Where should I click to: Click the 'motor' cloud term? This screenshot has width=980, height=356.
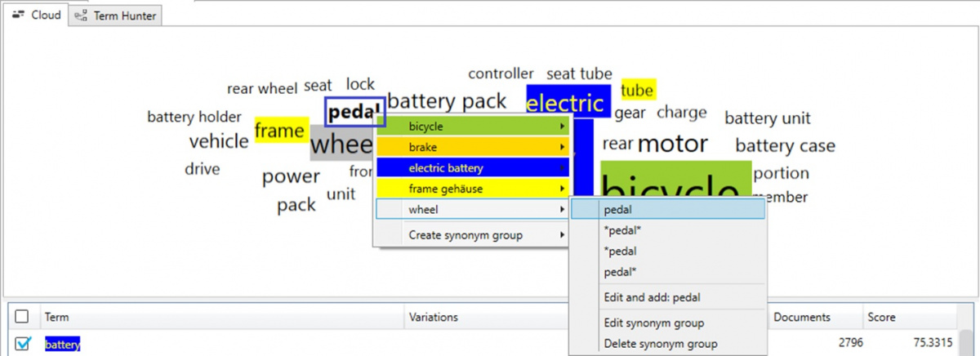tap(672, 145)
